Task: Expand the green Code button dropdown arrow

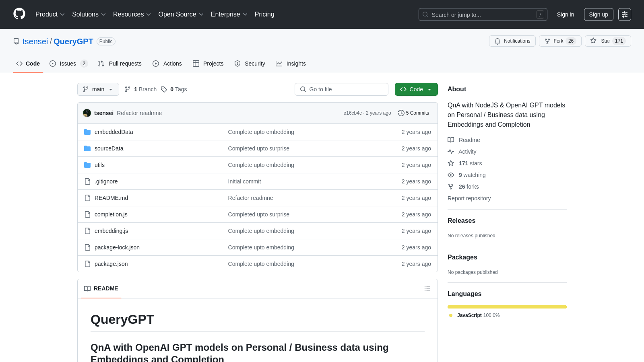Action: 430,89
